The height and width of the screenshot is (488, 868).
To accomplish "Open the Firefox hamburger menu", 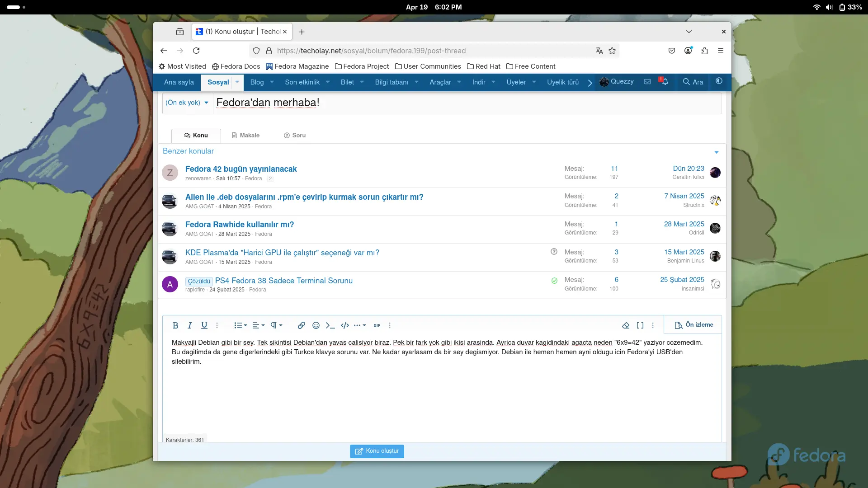I will (x=721, y=51).
